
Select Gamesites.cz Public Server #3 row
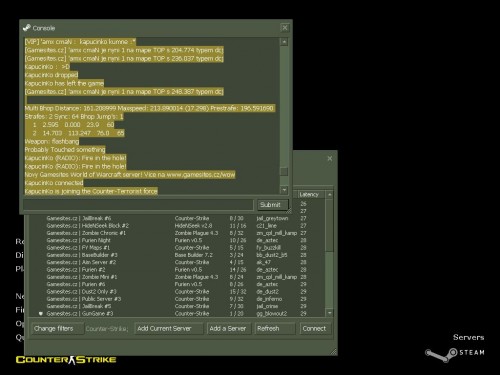[177, 299]
